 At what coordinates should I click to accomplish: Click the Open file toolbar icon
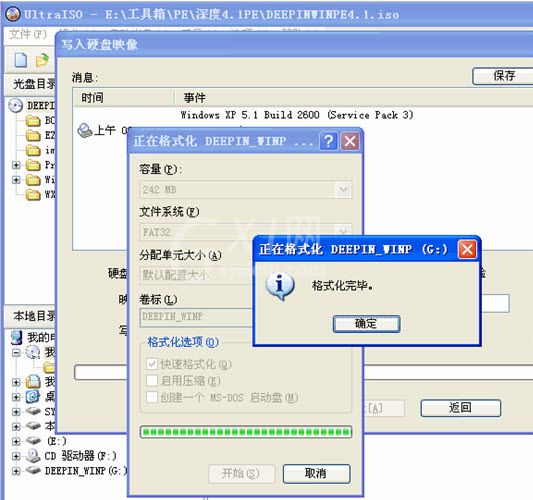point(43,60)
